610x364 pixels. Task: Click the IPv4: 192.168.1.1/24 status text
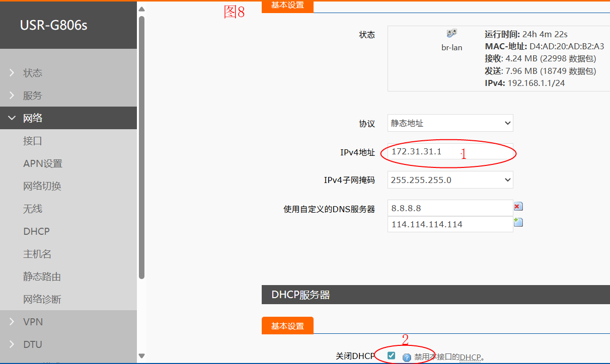[525, 83]
